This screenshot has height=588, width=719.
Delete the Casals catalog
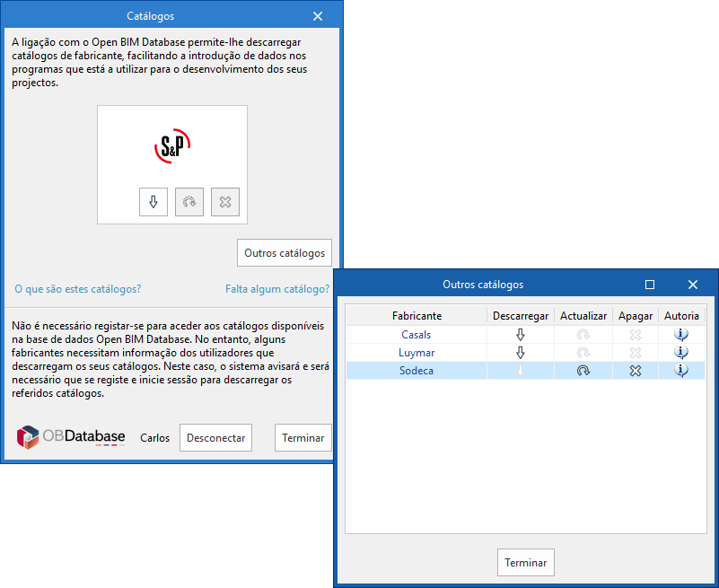click(x=636, y=334)
